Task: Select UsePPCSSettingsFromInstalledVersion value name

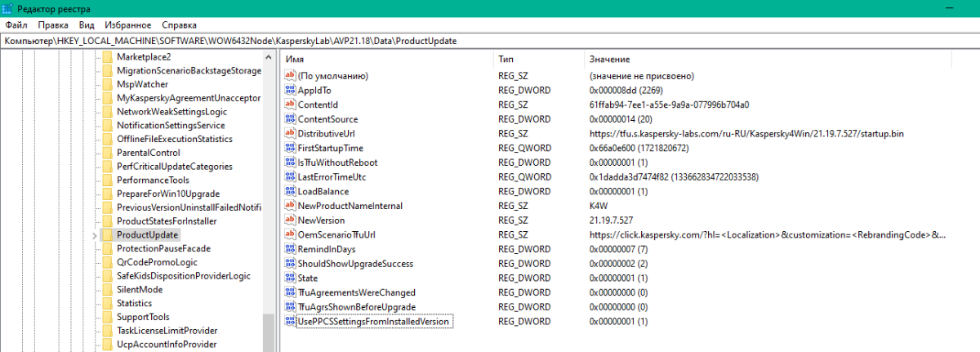Action: [x=374, y=322]
